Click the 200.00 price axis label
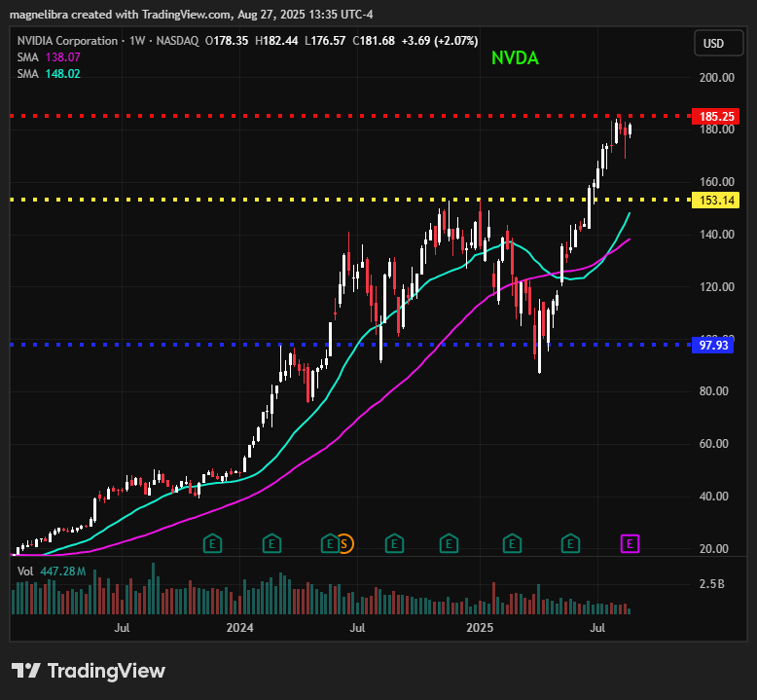The height and width of the screenshot is (700, 757). click(x=716, y=78)
